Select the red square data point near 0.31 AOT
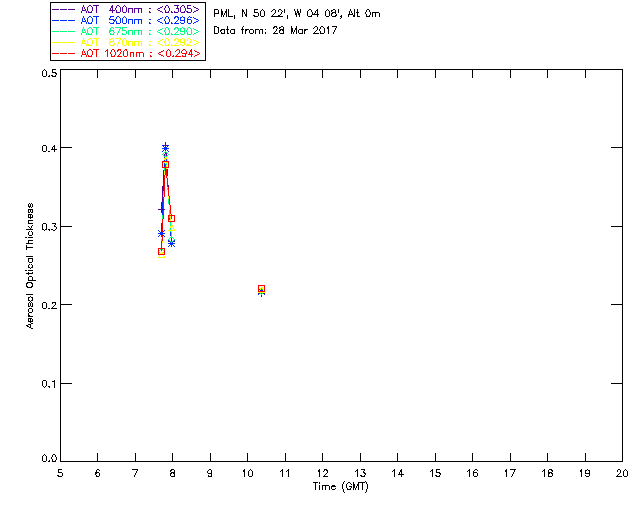This screenshot has height=512, width=640. (x=171, y=218)
